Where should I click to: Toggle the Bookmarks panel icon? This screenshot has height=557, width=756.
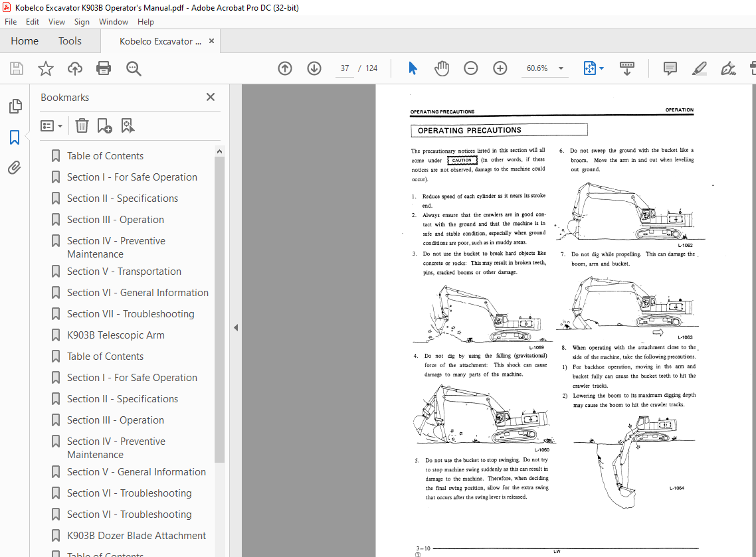point(15,137)
